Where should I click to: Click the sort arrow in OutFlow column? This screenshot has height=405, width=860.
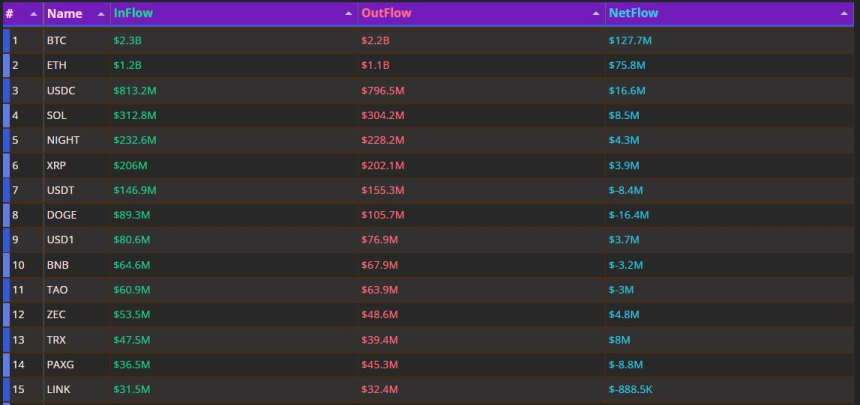tap(596, 15)
